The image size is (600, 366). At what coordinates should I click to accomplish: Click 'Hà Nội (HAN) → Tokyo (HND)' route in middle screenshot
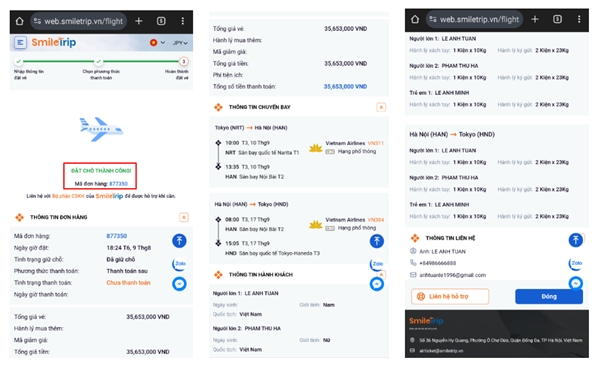coord(251,204)
